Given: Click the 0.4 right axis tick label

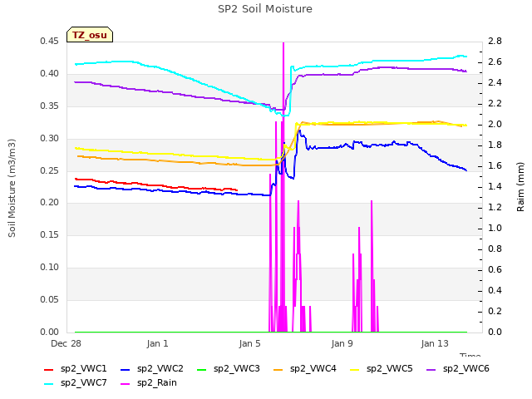Looking at the screenshot, I should [x=495, y=290].
